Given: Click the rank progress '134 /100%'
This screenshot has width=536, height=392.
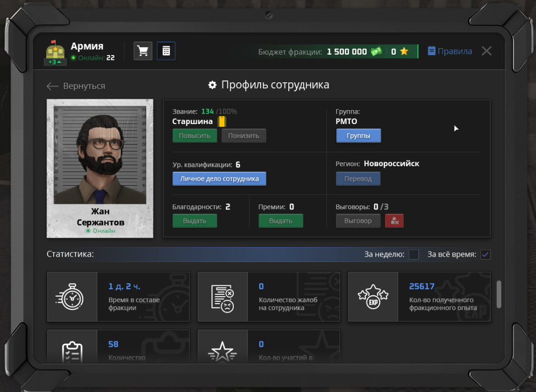Looking at the screenshot, I should pyautogui.click(x=219, y=112).
